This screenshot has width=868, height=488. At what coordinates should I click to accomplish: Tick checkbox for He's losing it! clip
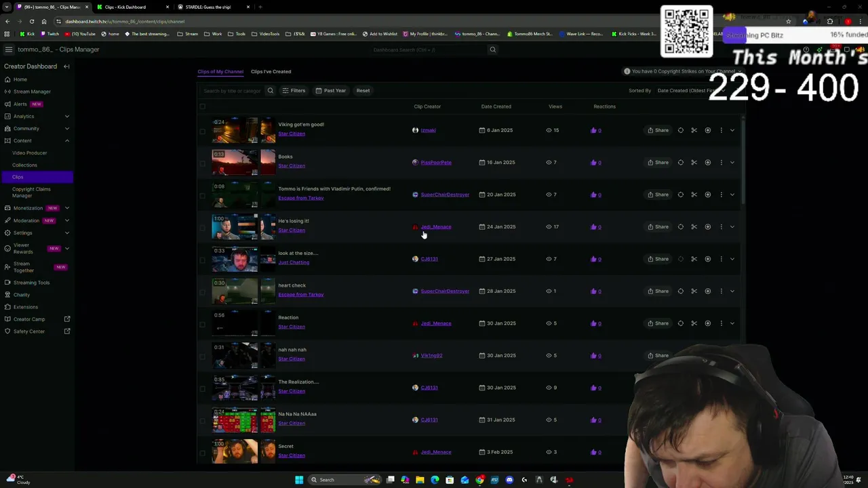[202, 227]
